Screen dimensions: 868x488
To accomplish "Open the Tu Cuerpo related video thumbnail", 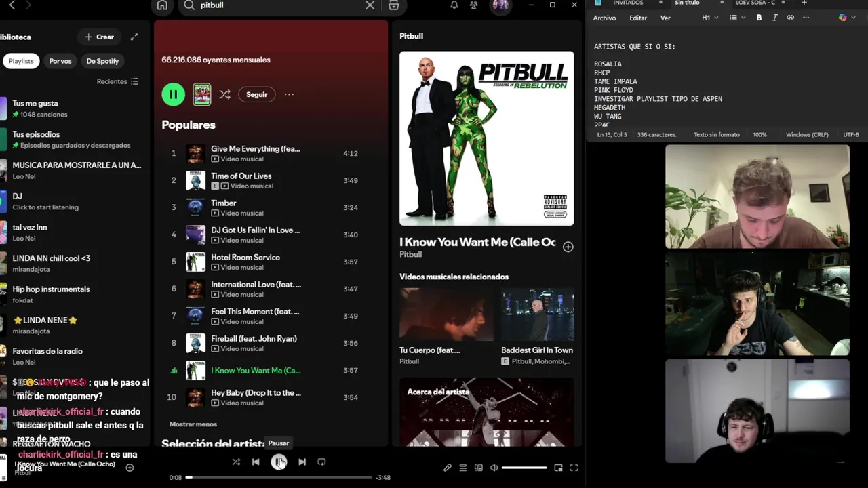I will pos(446,314).
